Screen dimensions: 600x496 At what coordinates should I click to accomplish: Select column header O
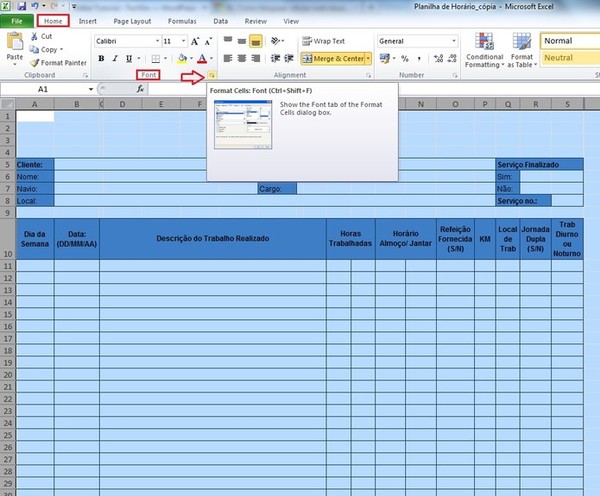(455, 104)
